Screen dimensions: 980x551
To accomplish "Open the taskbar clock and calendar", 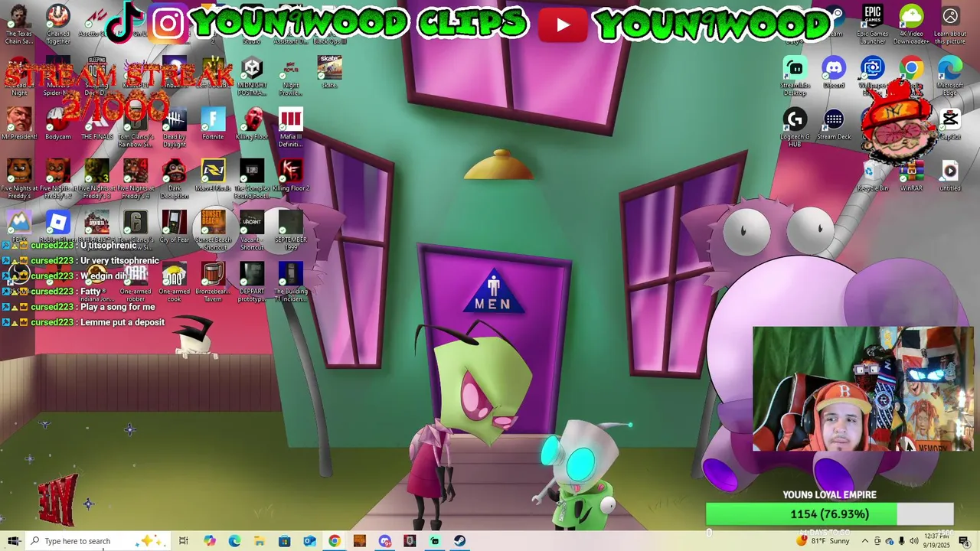I will (x=937, y=540).
